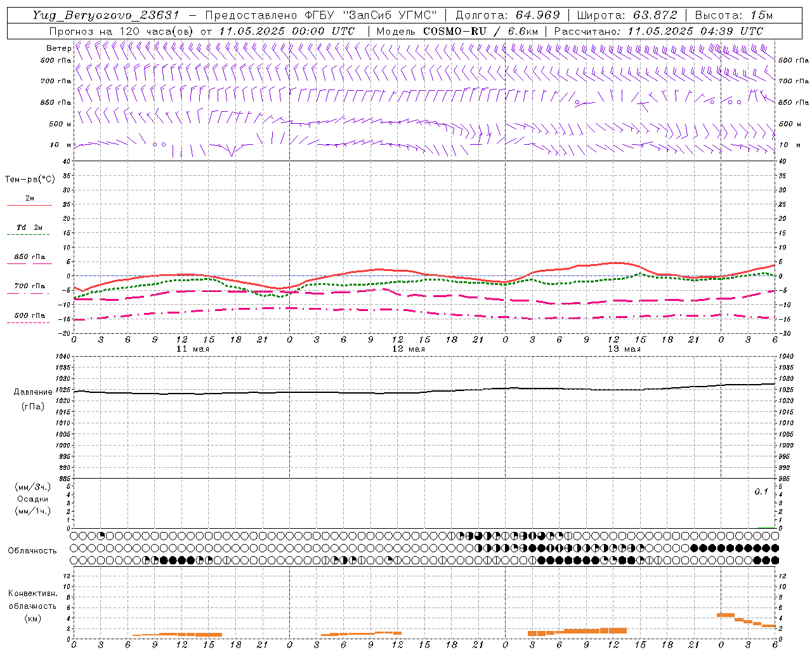Click the station title Yug_Beryozovo_23631
Screen dimensions: 812x650
pos(106,15)
